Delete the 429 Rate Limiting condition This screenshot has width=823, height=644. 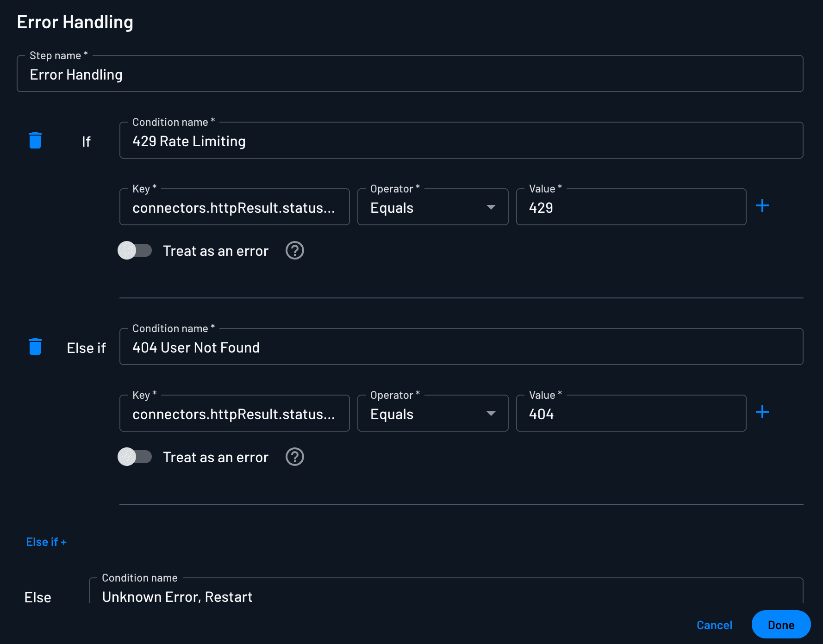[x=35, y=141]
